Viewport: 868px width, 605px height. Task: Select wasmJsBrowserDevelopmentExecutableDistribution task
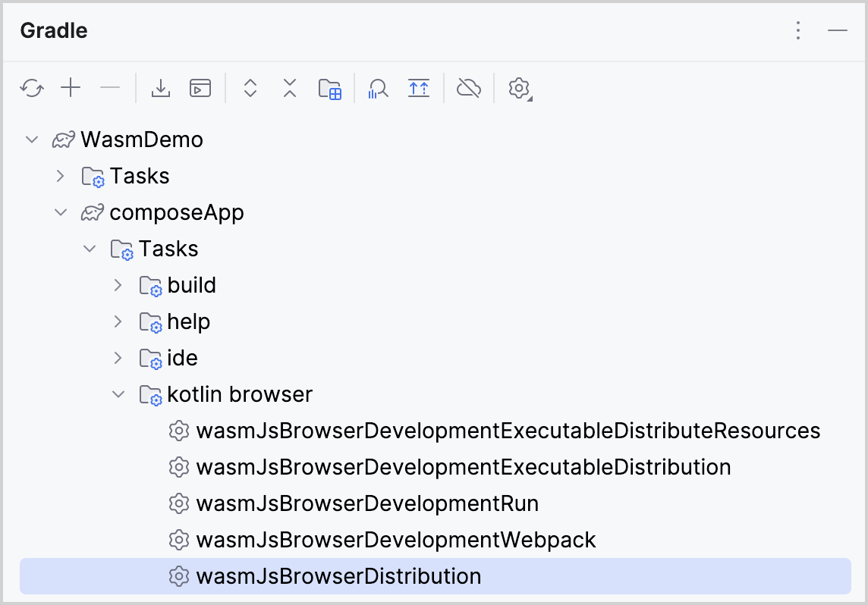pos(464,468)
